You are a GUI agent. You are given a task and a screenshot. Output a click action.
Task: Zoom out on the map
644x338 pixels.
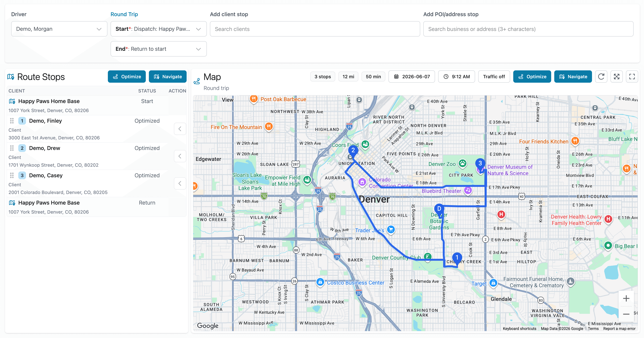626,314
